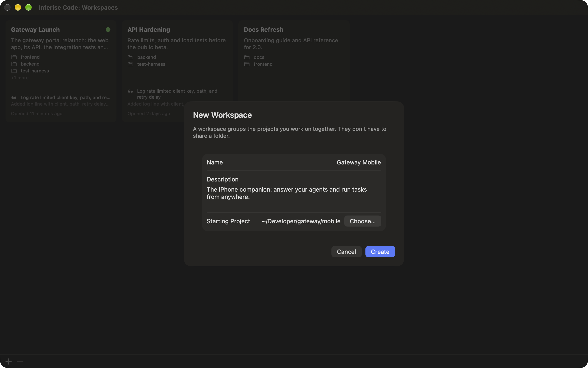This screenshot has height=368, width=588.
Task: Click the quote icon in API Hardening card
Action: click(130, 91)
